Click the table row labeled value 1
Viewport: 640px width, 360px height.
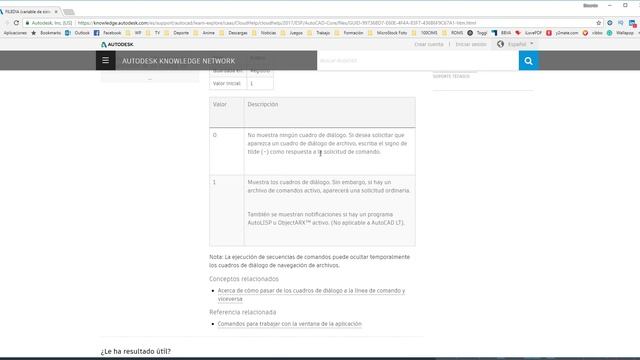[x=312, y=211]
